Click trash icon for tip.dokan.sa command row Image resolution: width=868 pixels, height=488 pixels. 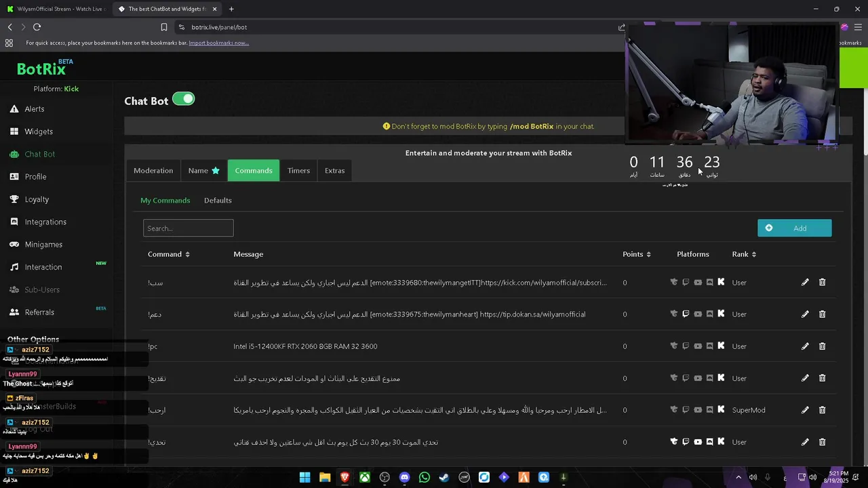tap(822, 314)
